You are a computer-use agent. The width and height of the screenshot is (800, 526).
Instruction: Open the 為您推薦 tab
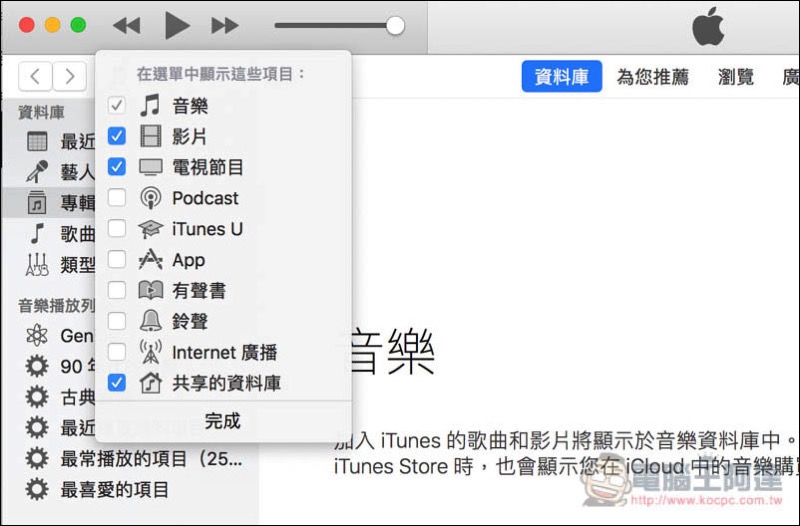pyautogui.click(x=653, y=77)
